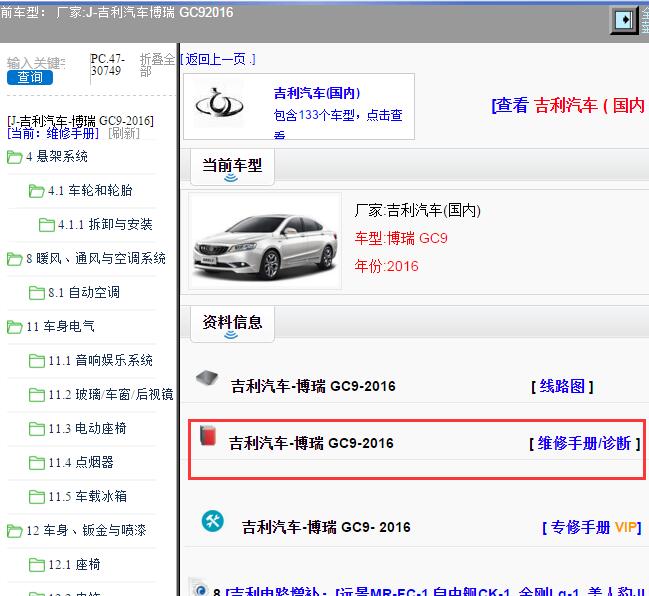Click the gray wiring diagram icon
The image size is (649, 596).
(207, 378)
